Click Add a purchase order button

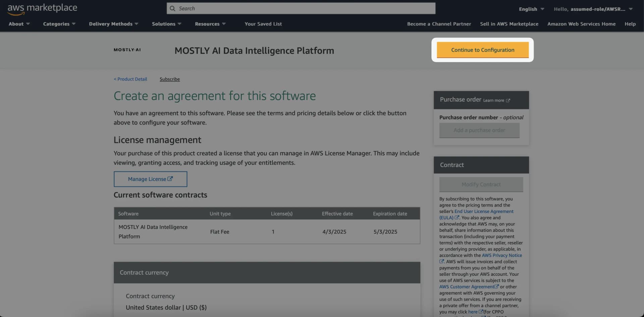(479, 130)
